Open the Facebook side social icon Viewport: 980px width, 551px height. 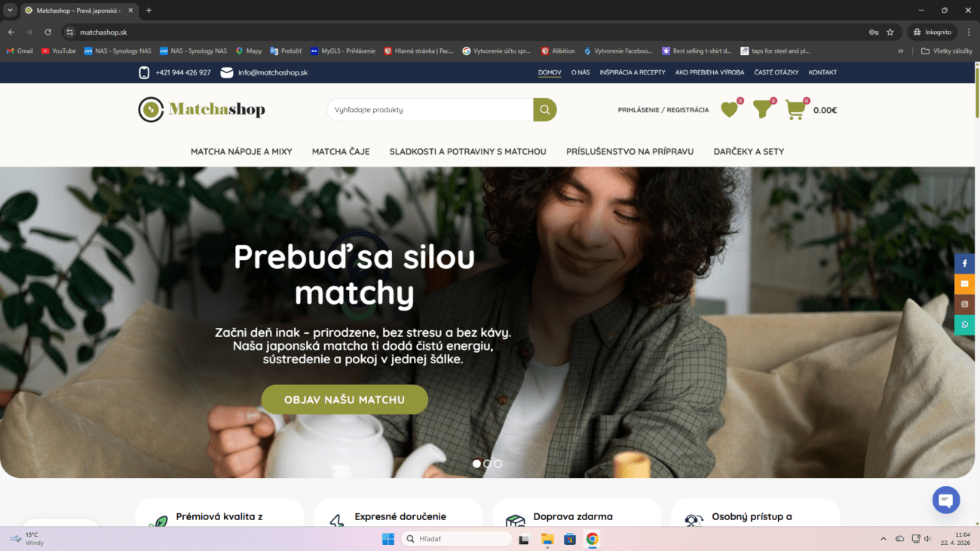point(964,264)
